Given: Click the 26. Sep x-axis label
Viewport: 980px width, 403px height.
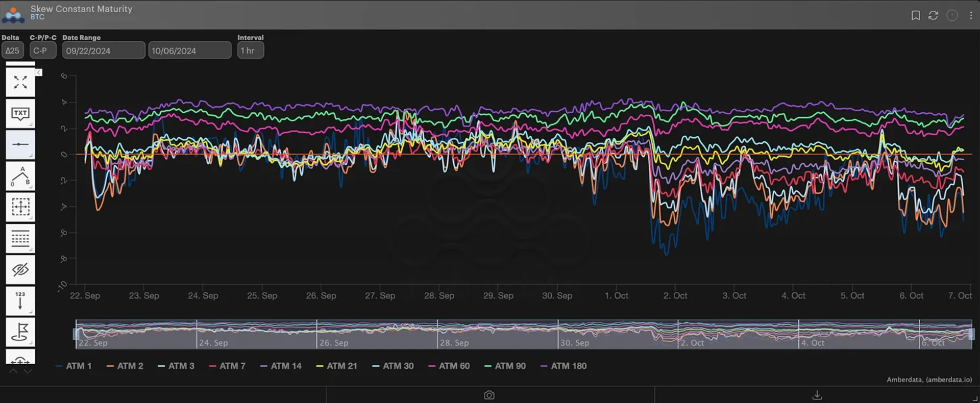Looking at the screenshot, I should [321, 295].
